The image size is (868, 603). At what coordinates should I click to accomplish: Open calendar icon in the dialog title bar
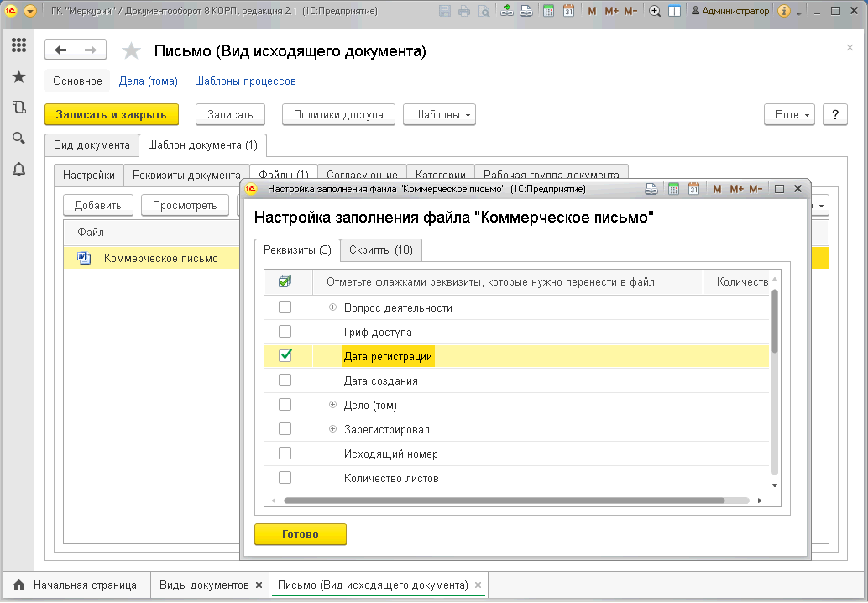click(x=693, y=189)
